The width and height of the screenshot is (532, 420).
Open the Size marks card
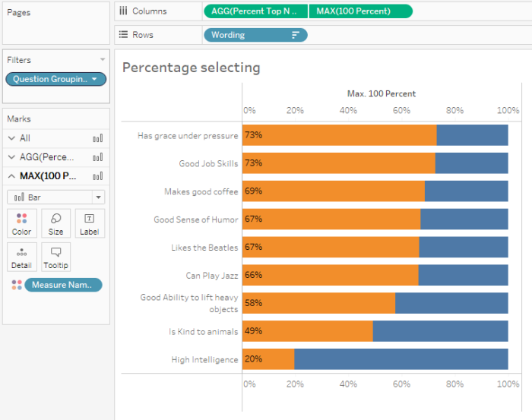[55, 223]
